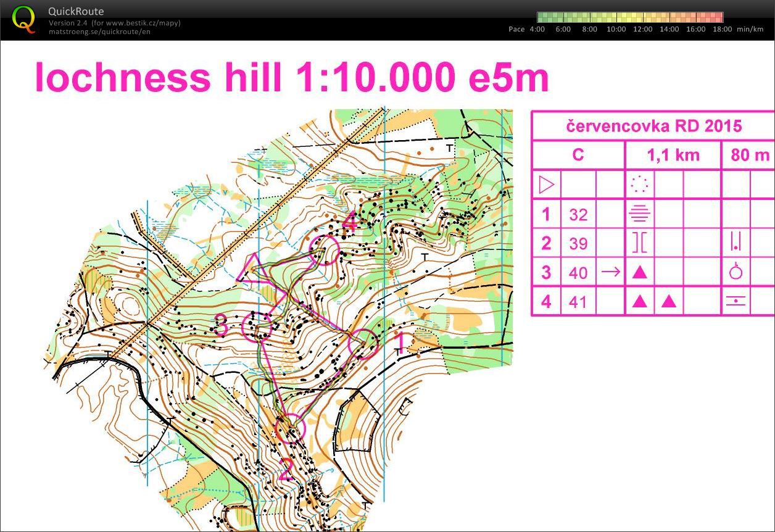775x532 pixels.
Task: Select control circle 4 on the map
Action: click(x=325, y=251)
